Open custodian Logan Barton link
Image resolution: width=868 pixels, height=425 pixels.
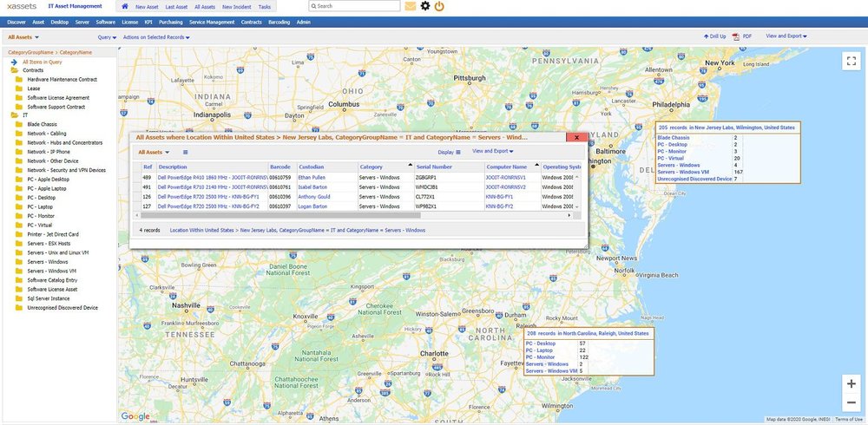click(312, 206)
